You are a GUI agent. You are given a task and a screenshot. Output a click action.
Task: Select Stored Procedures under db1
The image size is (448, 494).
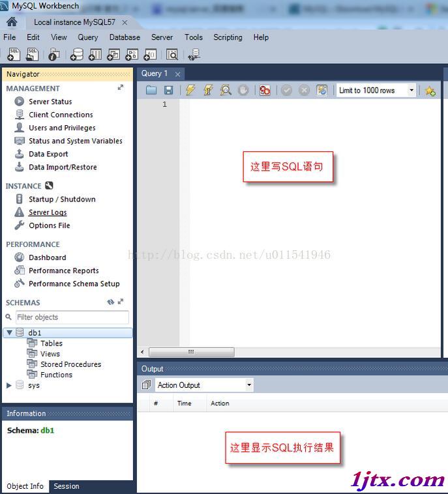pyautogui.click(x=71, y=364)
